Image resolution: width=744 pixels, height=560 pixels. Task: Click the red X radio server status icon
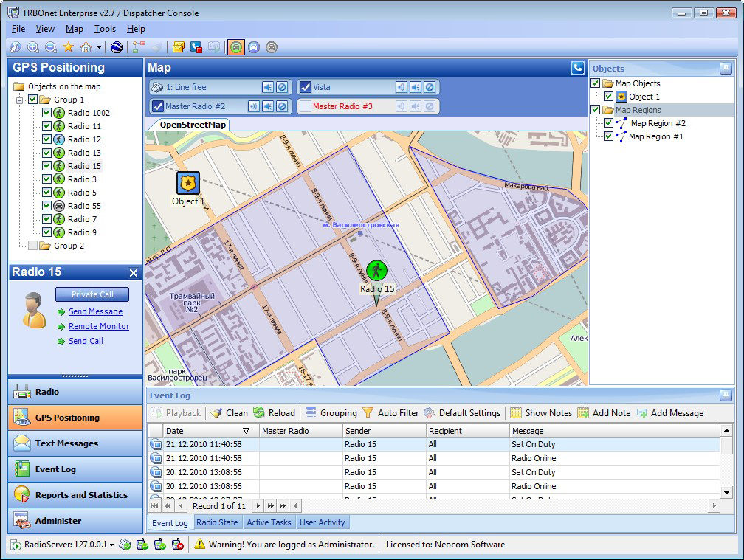click(178, 545)
